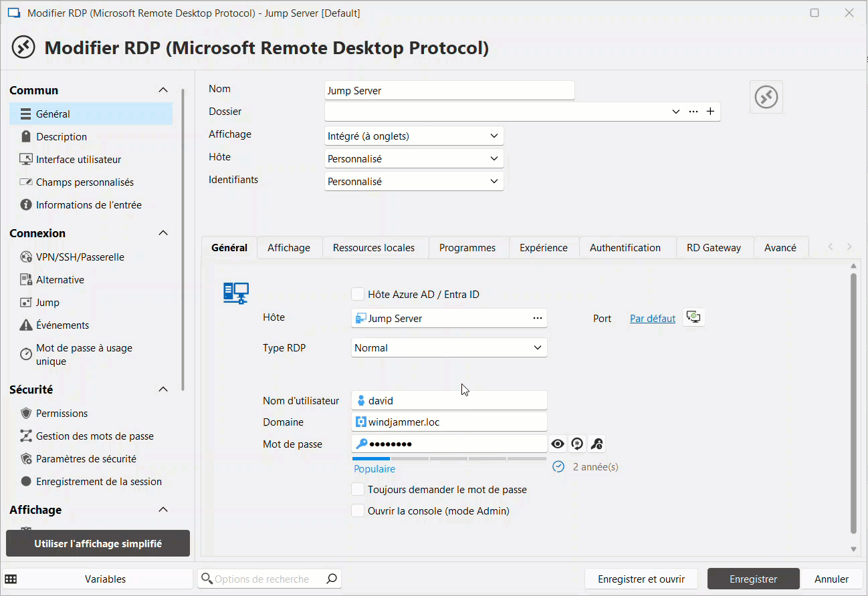Expand the Affichage Intégré dropdown
This screenshot has height=596, width=868.
[413, 136]
